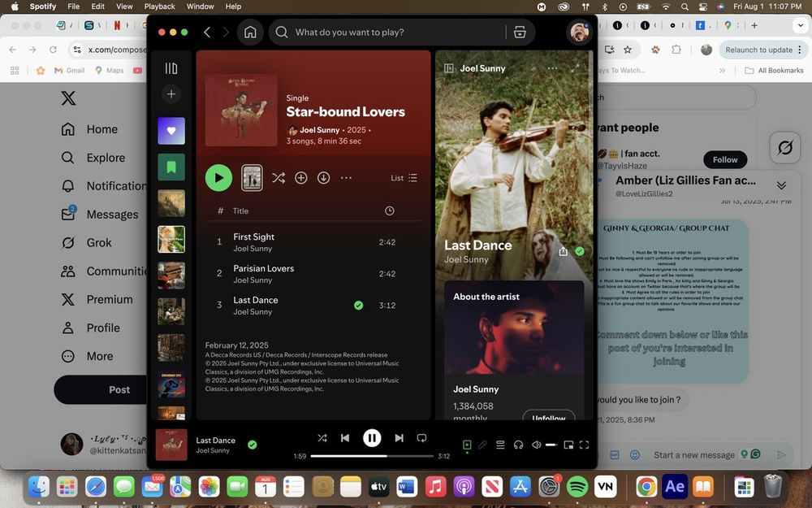The height and width of the screenshot is (508, 812).
Task: Mute audio with the speaker icon
Action: point(537,445)
